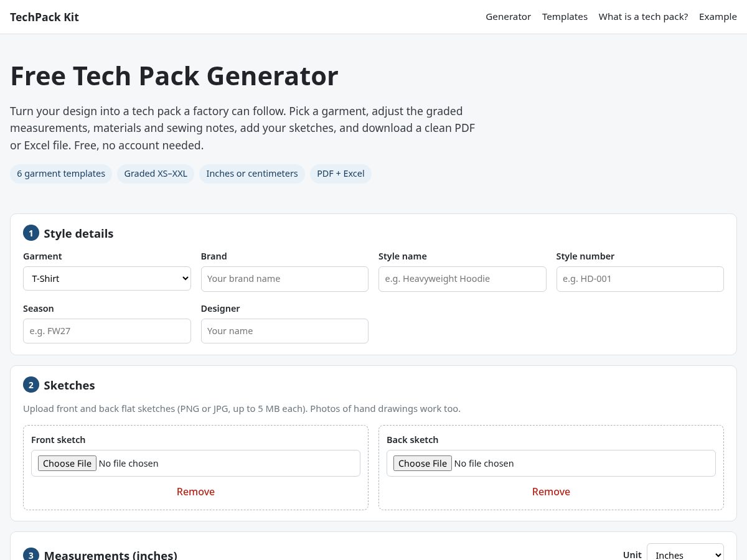Screen dimensions: 747x560
Task: Click the 'Sketches' section heading
Action: (x=69, y=385)
